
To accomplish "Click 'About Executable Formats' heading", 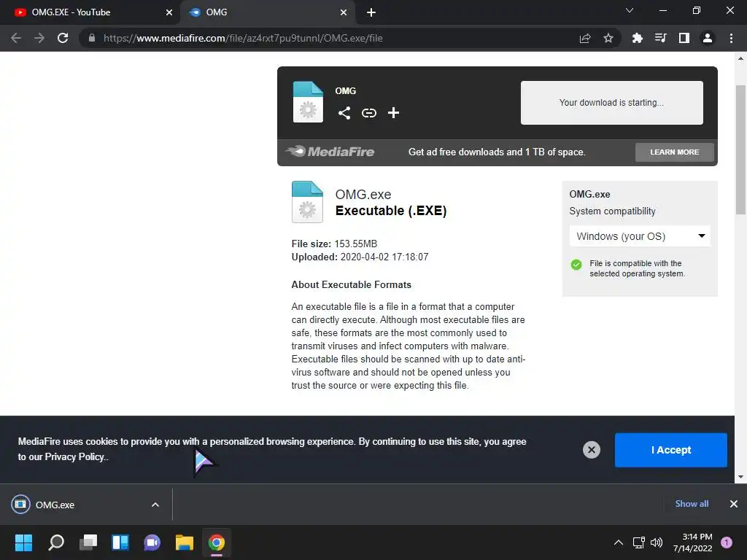I will click(351, 285).
